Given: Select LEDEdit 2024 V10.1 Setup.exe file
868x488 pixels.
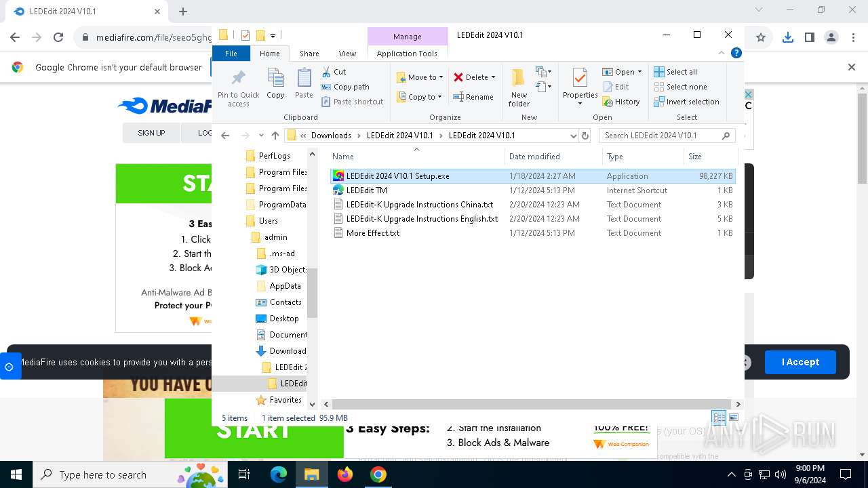Looking at the screenshot, I should point(532,176).
